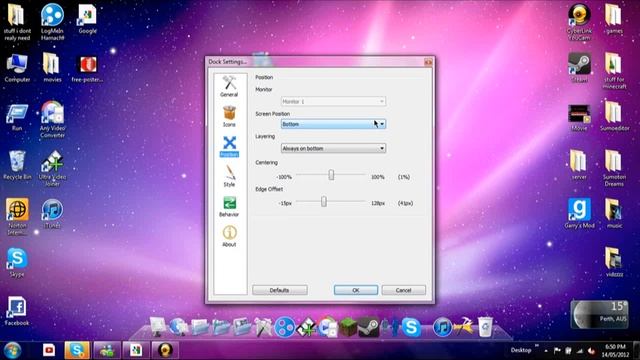640x360 pixels.
Task: Select the Any Video Converter desktop icon
Action: coord(52,119)
